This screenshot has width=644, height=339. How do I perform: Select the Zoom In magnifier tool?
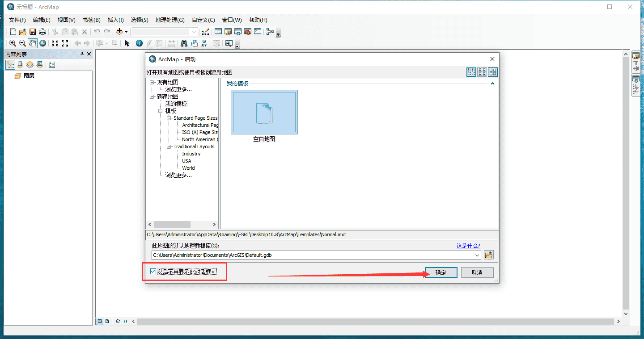[13, 43]
